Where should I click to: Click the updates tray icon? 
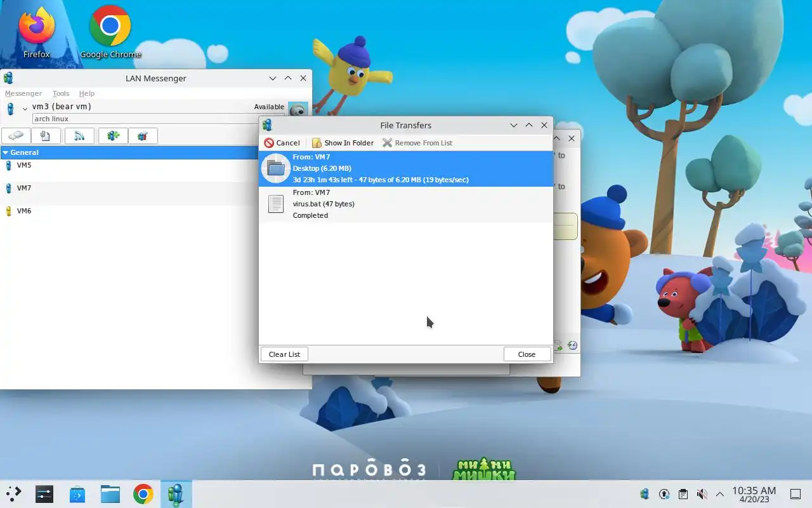pos(664,494)
